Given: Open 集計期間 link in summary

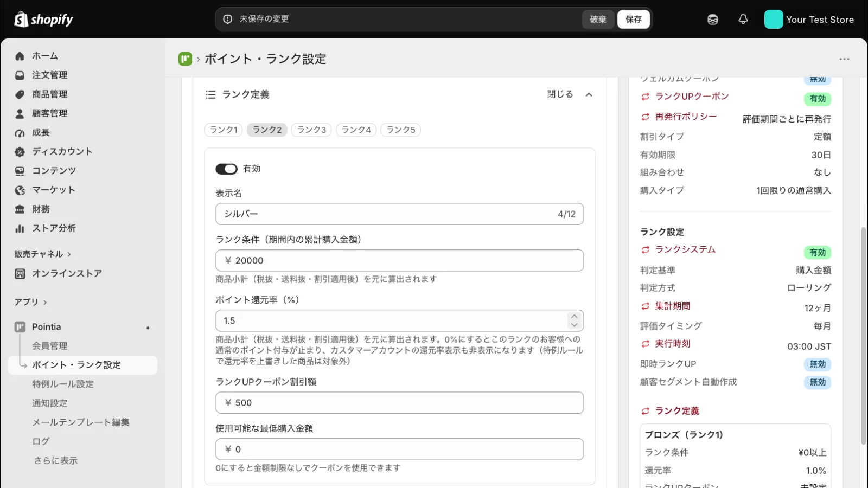Looking at the screenshot, I should 672,306.
